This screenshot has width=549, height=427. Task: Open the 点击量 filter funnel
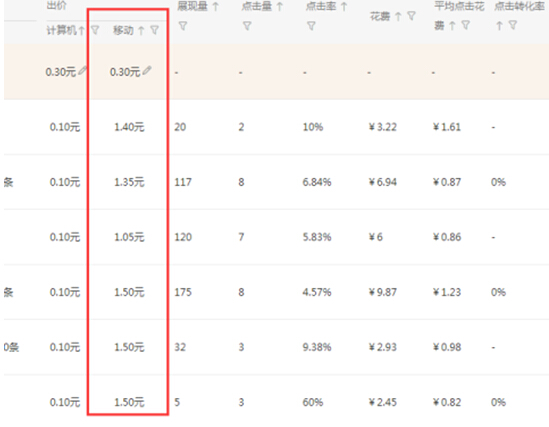coord(247,26)
